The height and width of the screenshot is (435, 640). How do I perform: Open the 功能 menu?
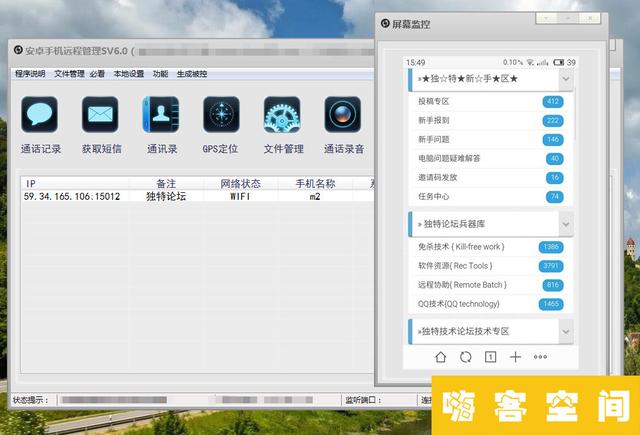(160, 74)
